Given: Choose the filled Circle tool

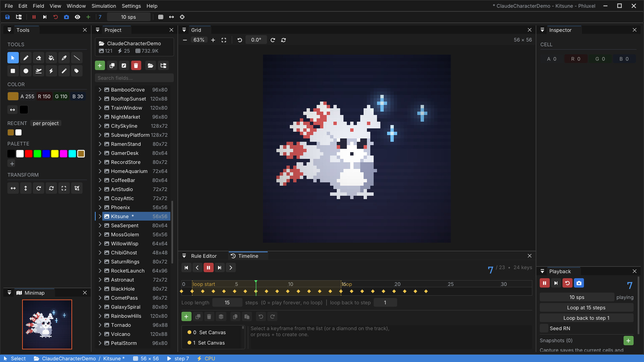Looking at the screenshot, I should pos(26,71).
